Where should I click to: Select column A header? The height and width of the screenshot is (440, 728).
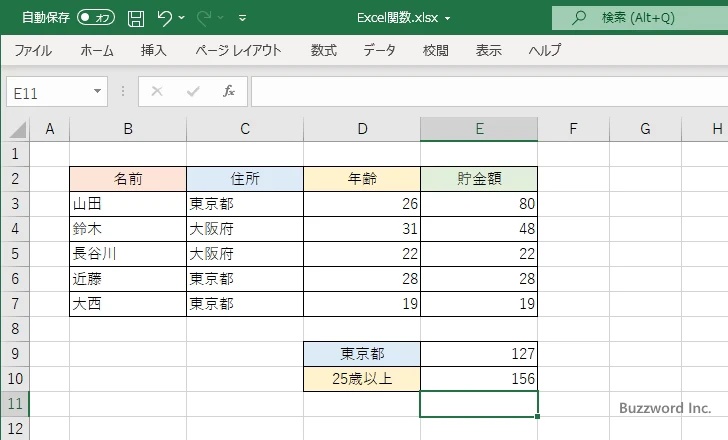click(x=50, y=129)
